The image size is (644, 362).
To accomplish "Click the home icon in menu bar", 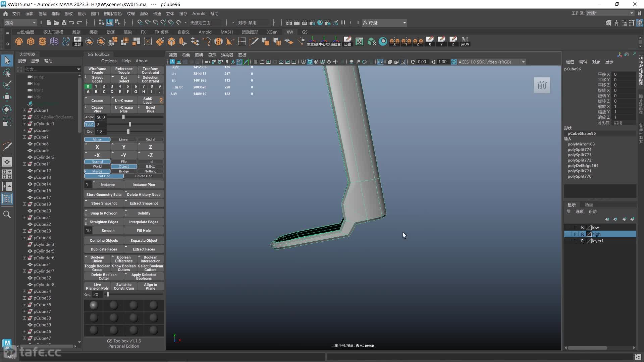I will pos(5,14).
